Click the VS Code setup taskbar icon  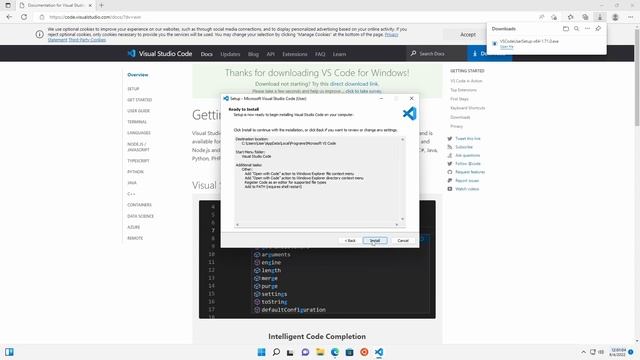(x=379, y=352)
